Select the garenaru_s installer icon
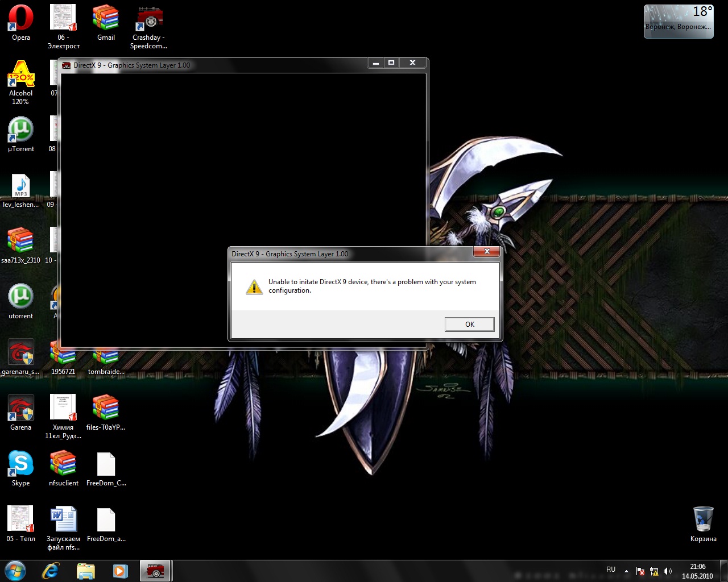Viewport: 728px width, 582px height. tap(21, 357)
